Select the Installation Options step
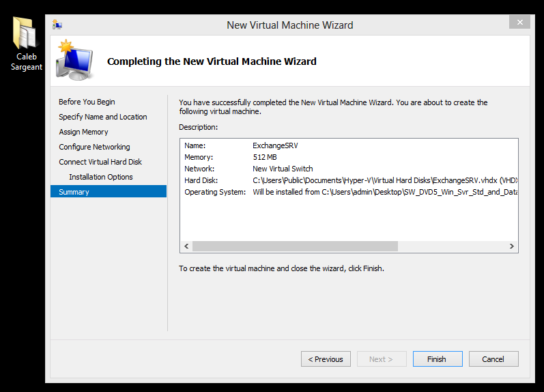The width and height of the screenshot is (544, 392). [x=100, y=177]
